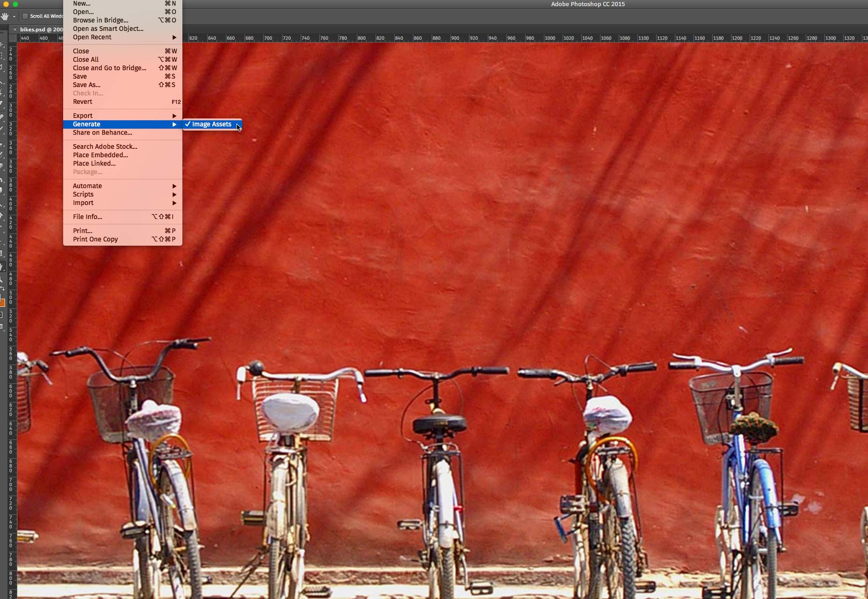Screen dimensions: 868x599
Task: Toggle the Image Assets checkmark option
Action: (212, 124)
